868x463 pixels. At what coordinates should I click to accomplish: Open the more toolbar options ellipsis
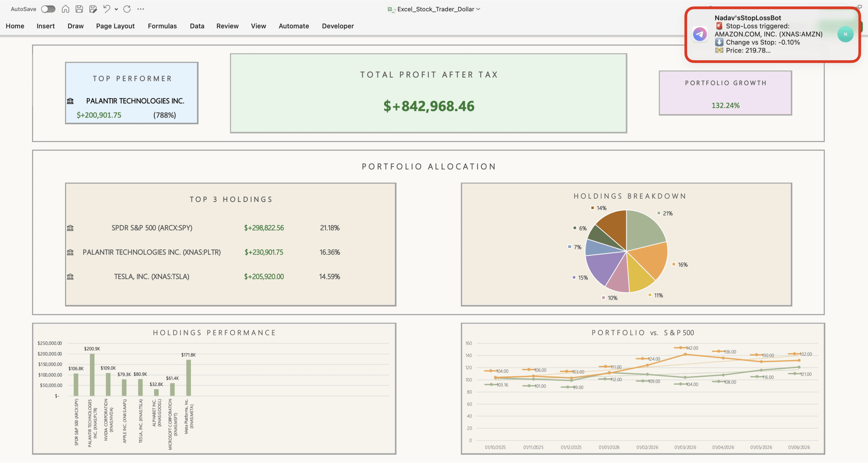(x=141, y=9)
